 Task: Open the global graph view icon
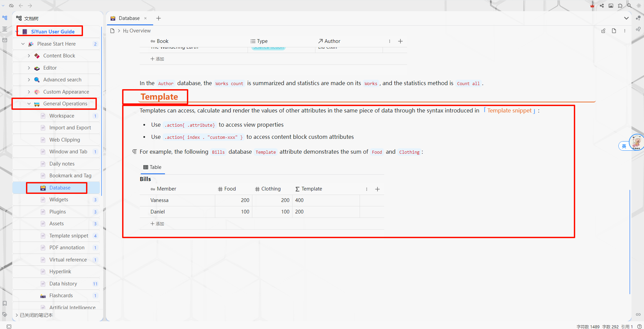point(638,29)
